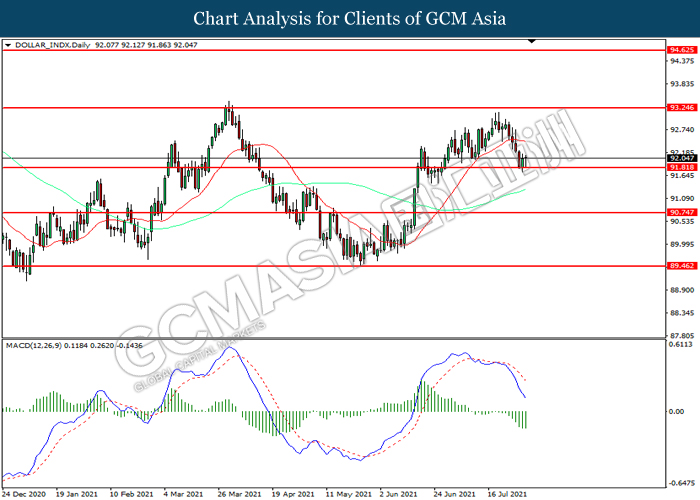The width and height of the screenshot is (700, 500).
Task: Click the 2 Jun 2021 date label
Action: tap(399, 494)
